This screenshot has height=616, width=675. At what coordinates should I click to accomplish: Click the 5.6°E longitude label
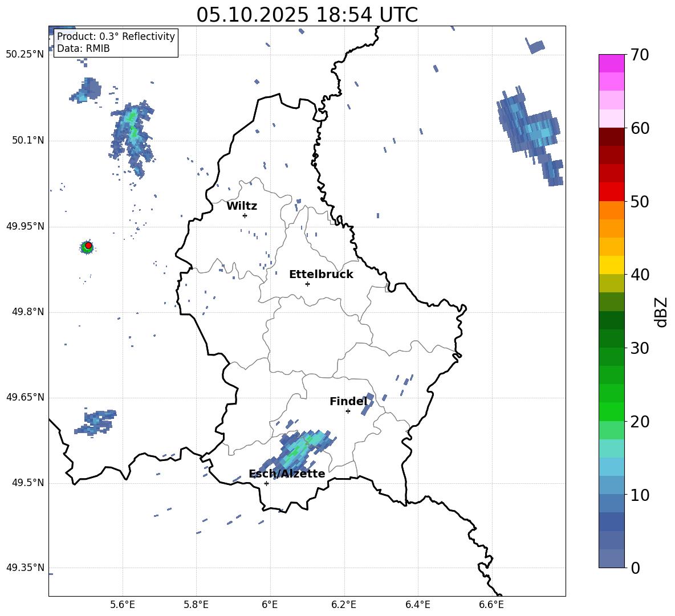pos(123,605)
